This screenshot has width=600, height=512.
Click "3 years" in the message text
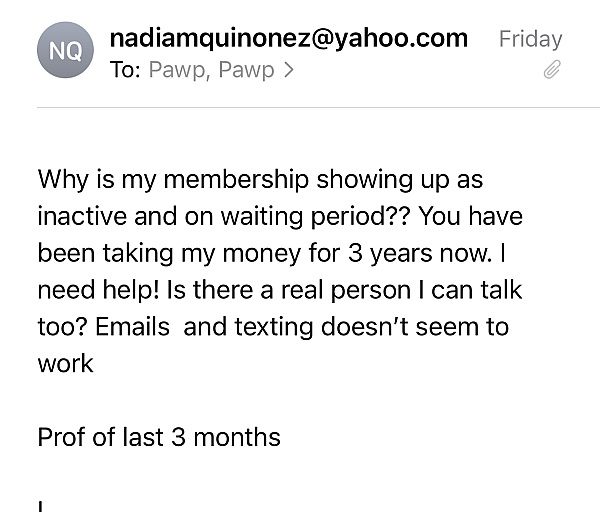[x=391, y=254]
